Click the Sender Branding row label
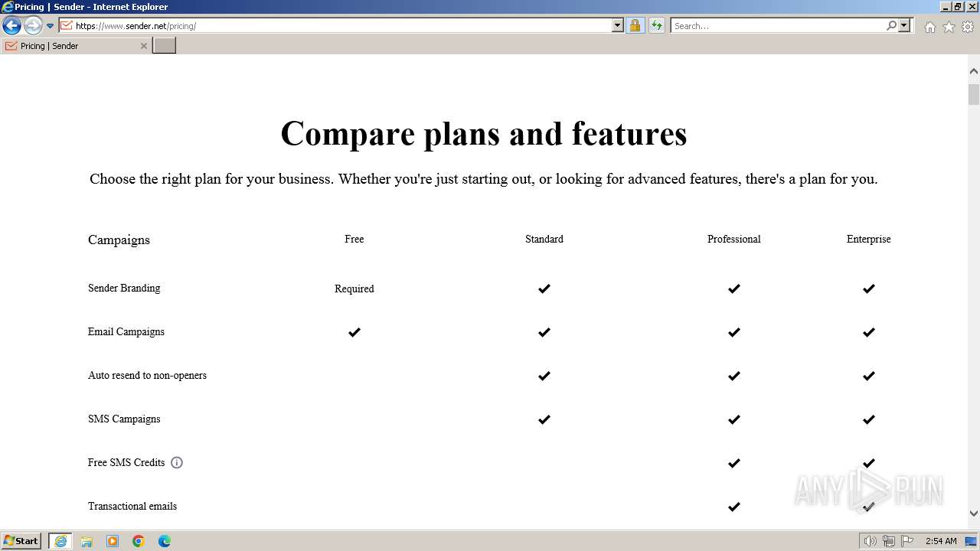The image size is (980, 551). 124,288
